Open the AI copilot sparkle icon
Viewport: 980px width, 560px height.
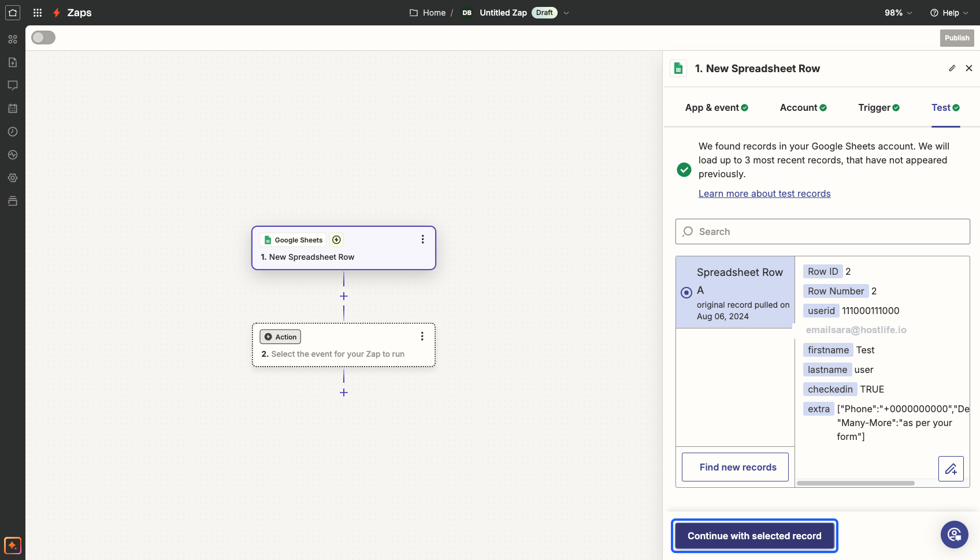pyautogui.click(x=13, y=545)
